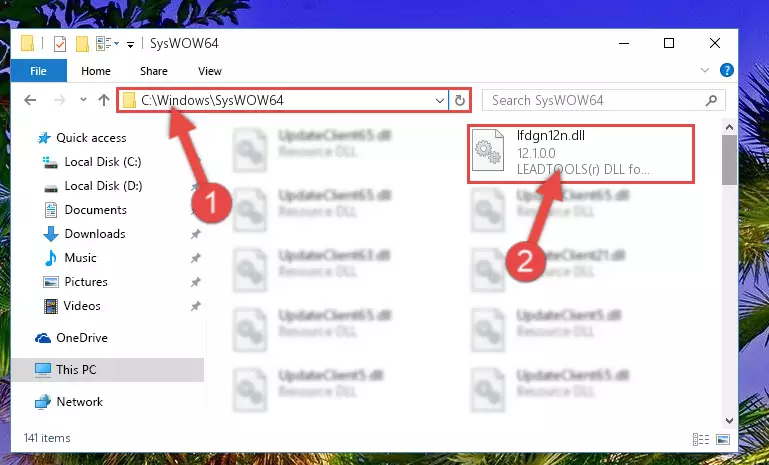The image size is (769, 465).
Task: Select the lfdgn12n.dll file name
Action: click(551, 136)
